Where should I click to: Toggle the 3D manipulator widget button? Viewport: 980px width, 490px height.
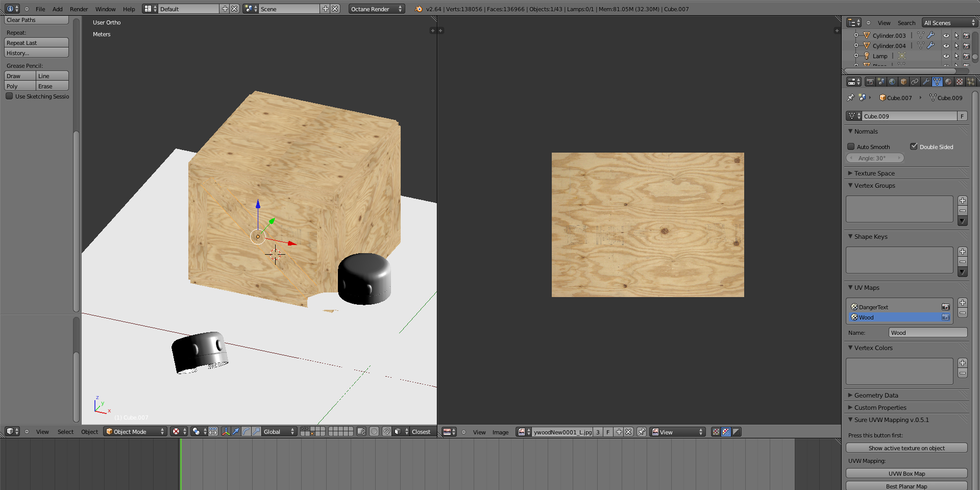click(226, 431)
